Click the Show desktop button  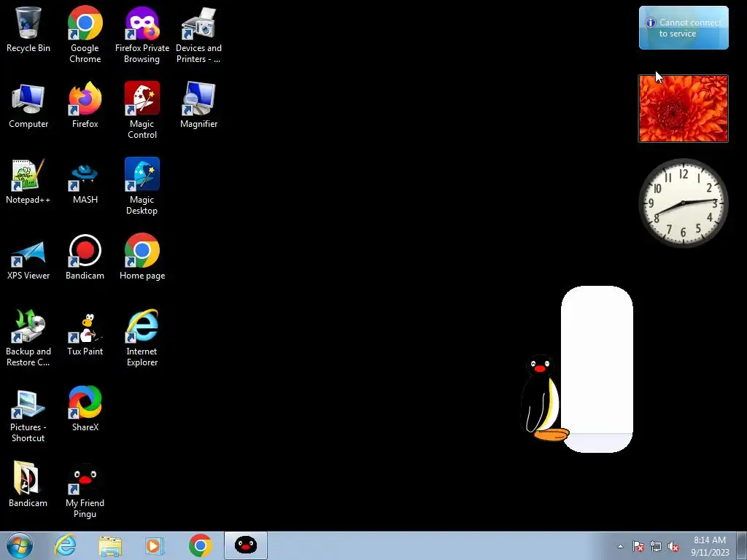tap(742, 545)
